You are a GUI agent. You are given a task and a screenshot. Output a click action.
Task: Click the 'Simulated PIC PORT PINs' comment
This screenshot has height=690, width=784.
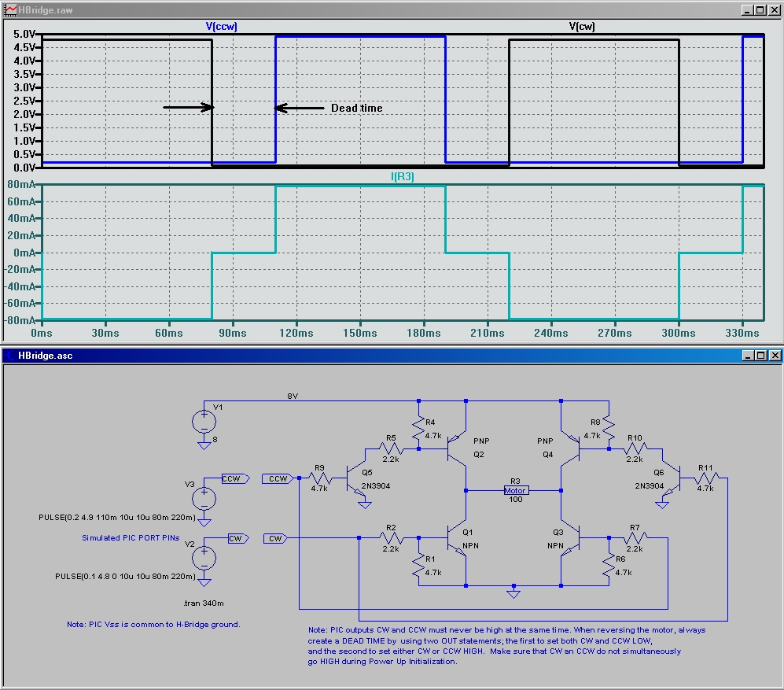[x=131, y=538]
